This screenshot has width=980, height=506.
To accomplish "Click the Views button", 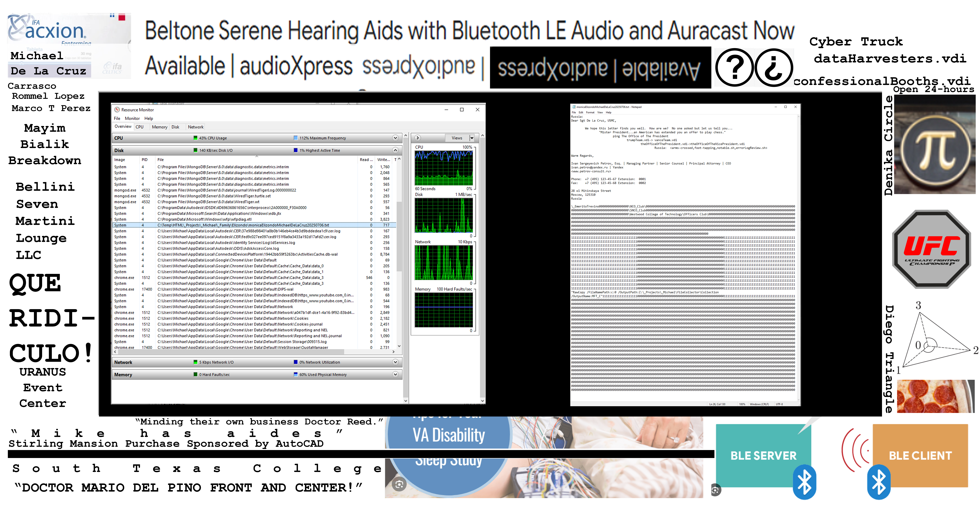I will point(457,138).
